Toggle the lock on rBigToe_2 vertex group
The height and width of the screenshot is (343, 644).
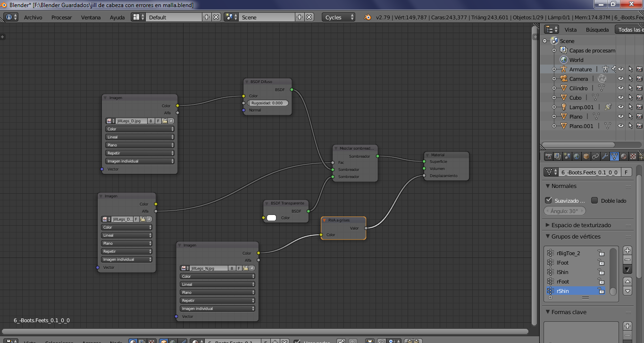pyautogui.click(x=601, y=253)
